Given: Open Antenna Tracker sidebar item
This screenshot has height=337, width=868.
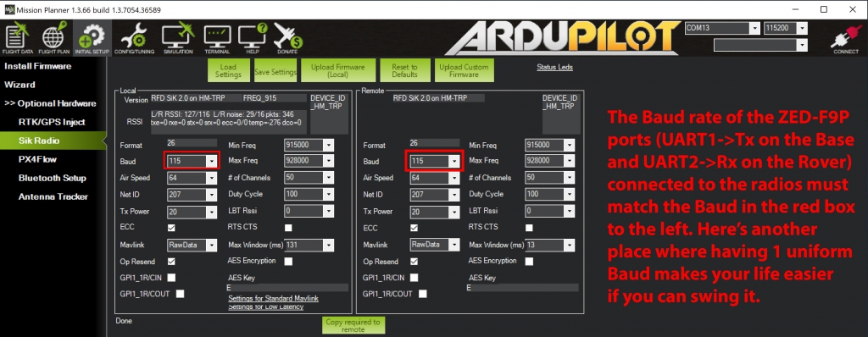Looking at the screenshot, I should pyautogui.click(x=53, y=196).
